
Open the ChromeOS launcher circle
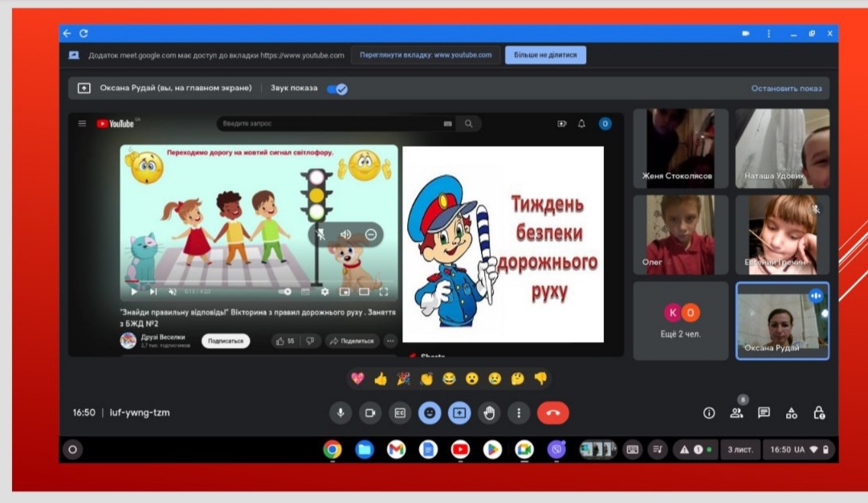[72, 449]
